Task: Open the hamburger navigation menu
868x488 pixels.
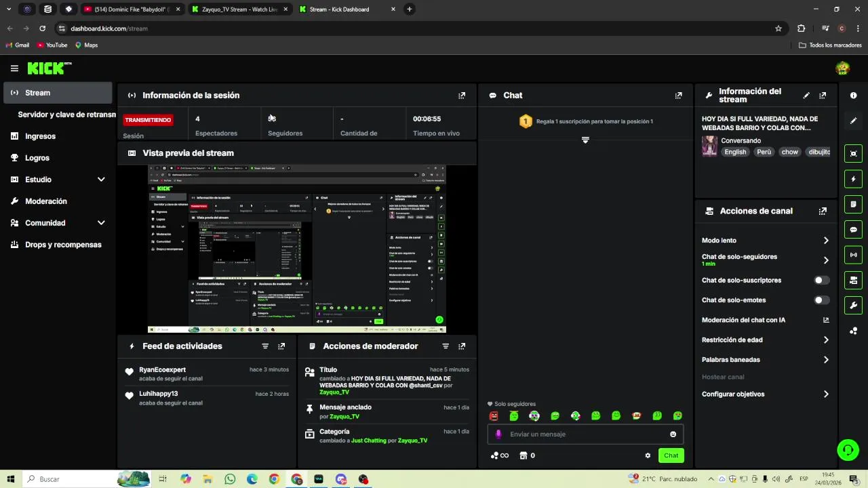Action: (x=14, y=68)
